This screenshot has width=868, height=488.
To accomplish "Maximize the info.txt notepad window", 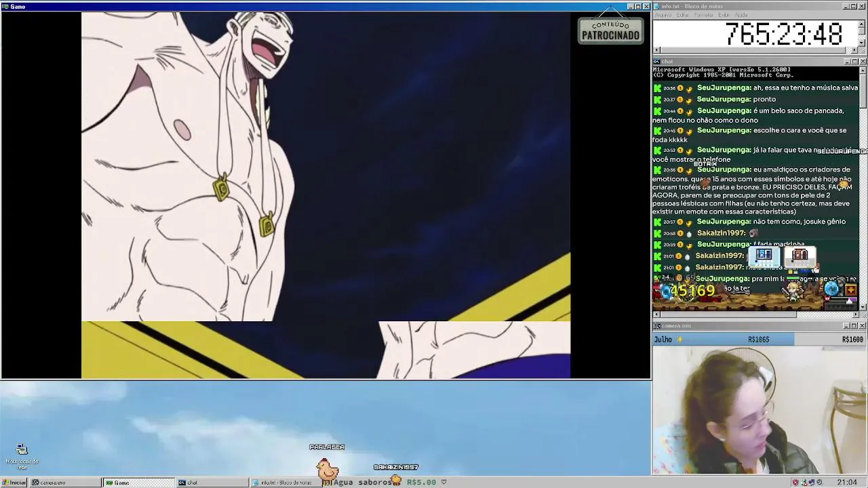I will [854, 6].
